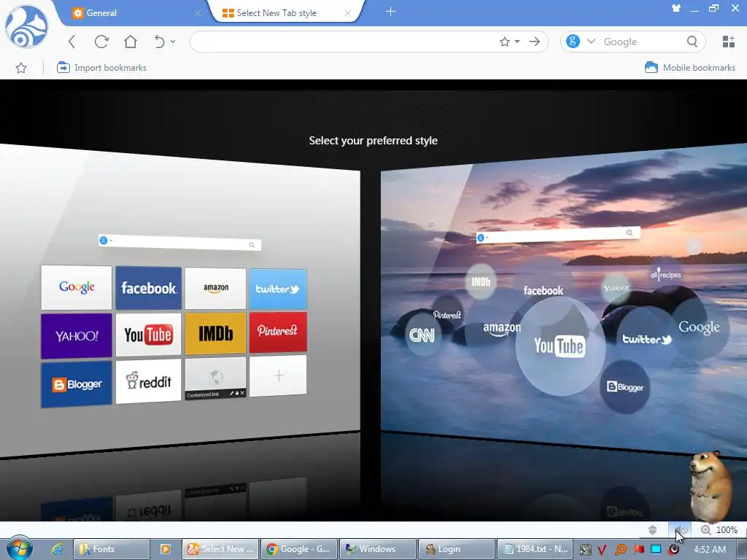Close the Select New Tab style tab

click(x=348, y=13)
